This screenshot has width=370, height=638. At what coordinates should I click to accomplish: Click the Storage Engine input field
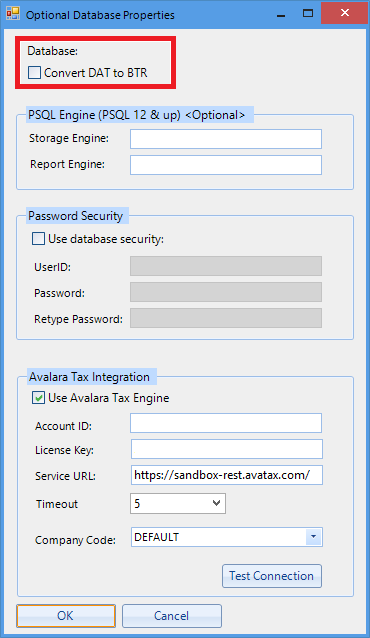226,139
